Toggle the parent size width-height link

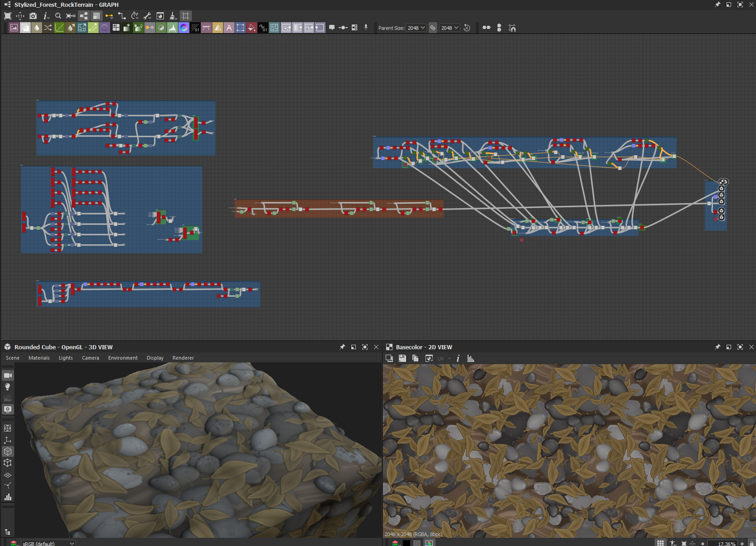tap(433, 28)
